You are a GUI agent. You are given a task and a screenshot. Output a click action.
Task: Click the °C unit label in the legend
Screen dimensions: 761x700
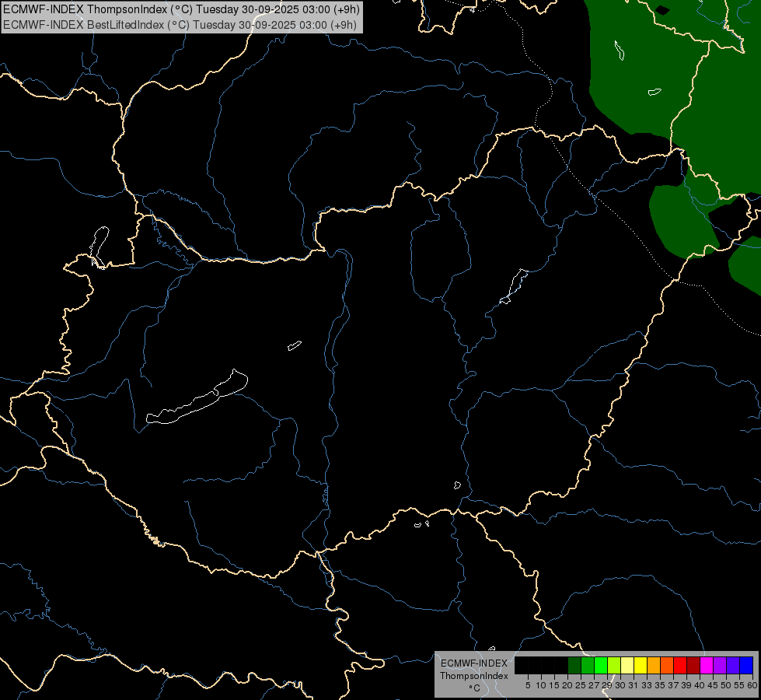click(x=475, y=688)
